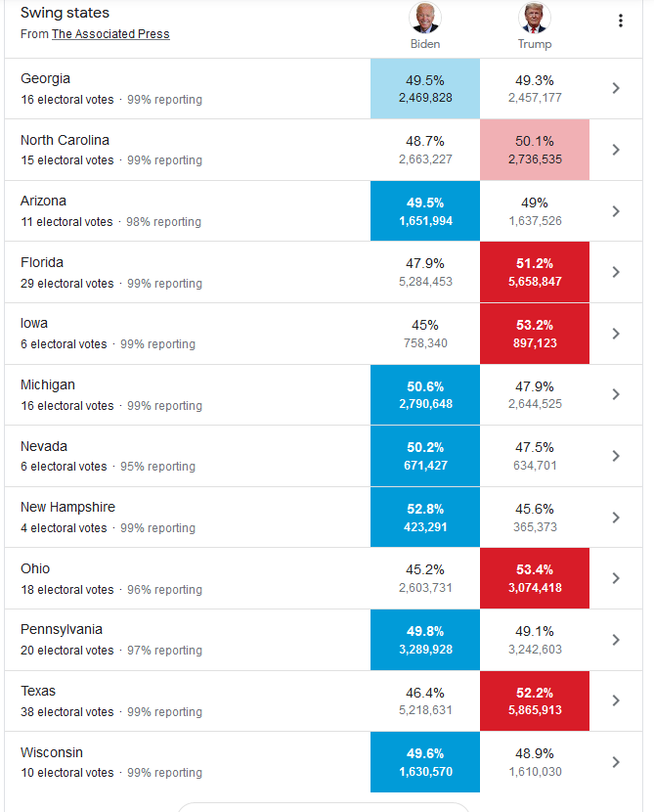Viewport: 654px width, 812px height.
Task: Open Texas results chevron
Action: [x=616, y=700]
